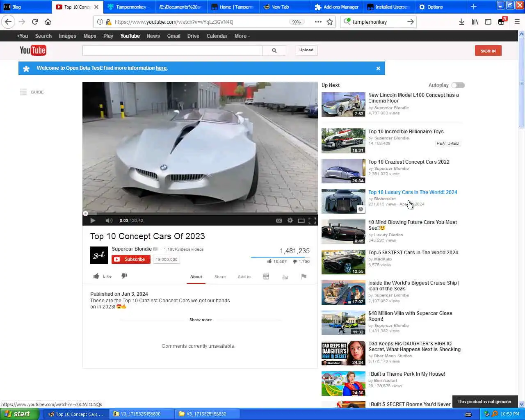Open the Share tab below video
This screenshot has width=525, height=420.
(220, 277)
